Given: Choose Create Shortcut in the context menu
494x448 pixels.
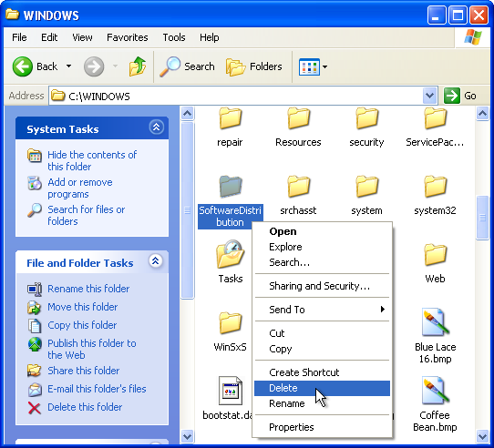Looking at the screenshot, I should coord(322,372).
